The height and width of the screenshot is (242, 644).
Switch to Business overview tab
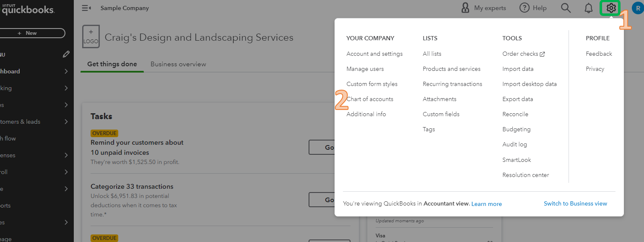[x=178, y=64]
